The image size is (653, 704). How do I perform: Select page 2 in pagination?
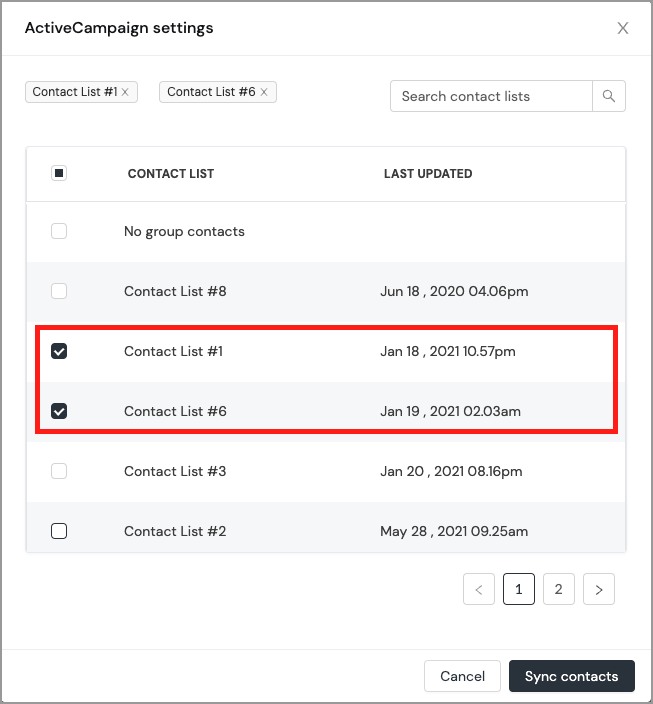click(x=559, y=589)
